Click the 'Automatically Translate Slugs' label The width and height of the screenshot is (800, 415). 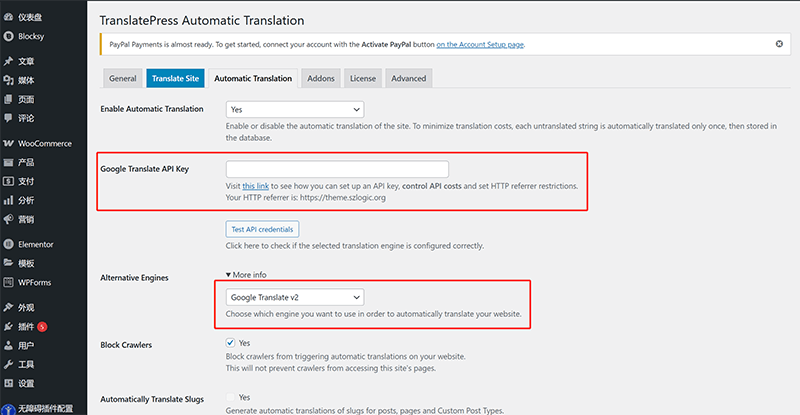152,399
